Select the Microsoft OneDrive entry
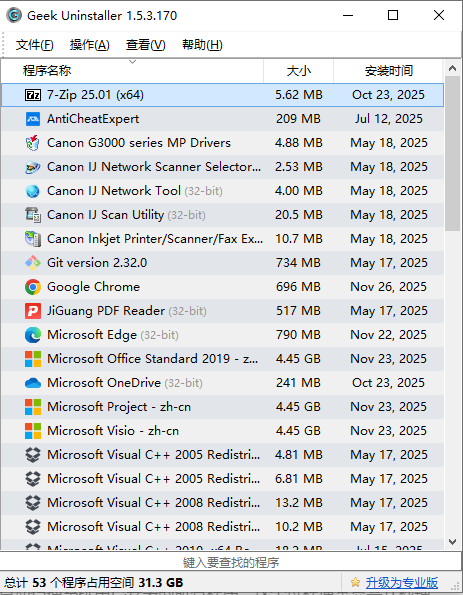Image resolution: width=463 pixels, height=595 pixels. click(x=222, y=383)
